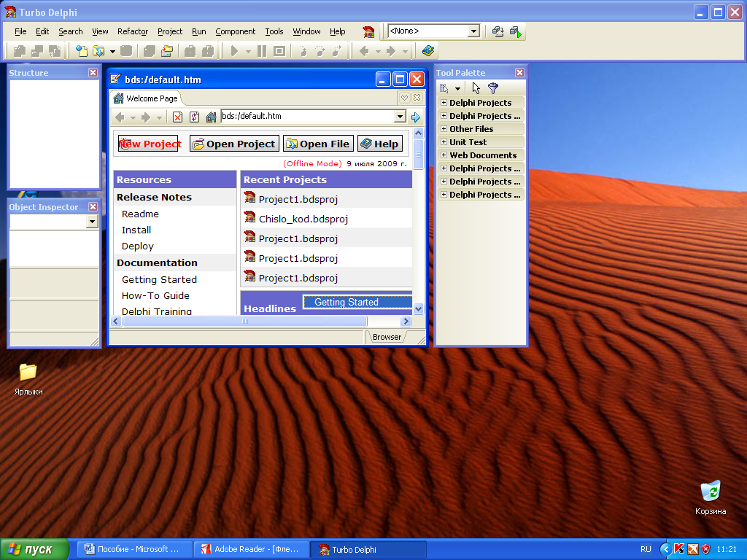Click the stop loading red X icon
This screenshot has height=560, width=747.
point(177,117)
